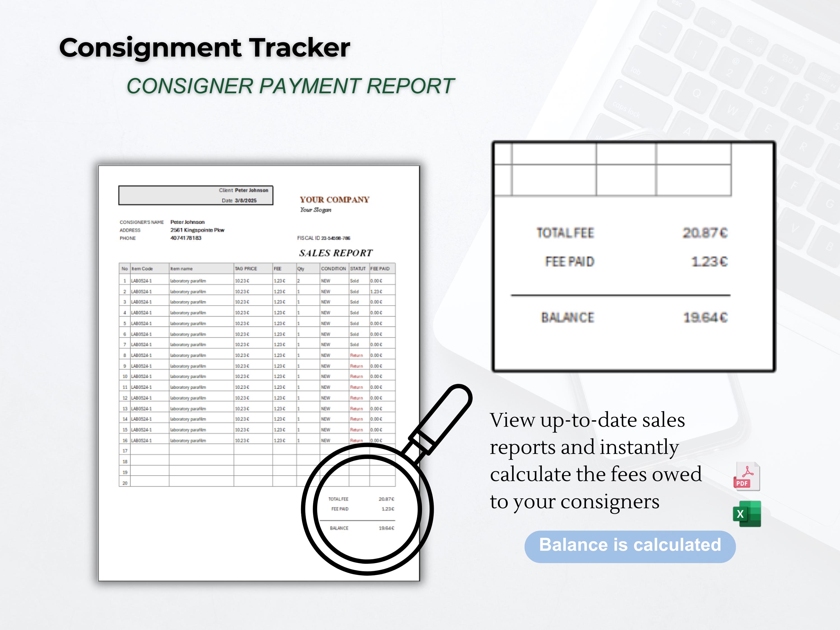Click the Excel spreadsheet icon

(x=747, y=514)
